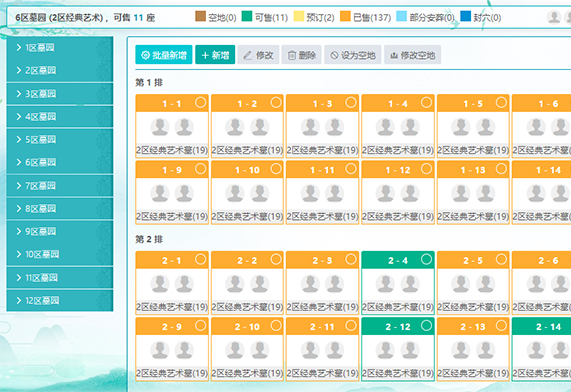Expand the 1区墓园 tree item
Screen dimensions: 571x392
(x=19, y=47)
